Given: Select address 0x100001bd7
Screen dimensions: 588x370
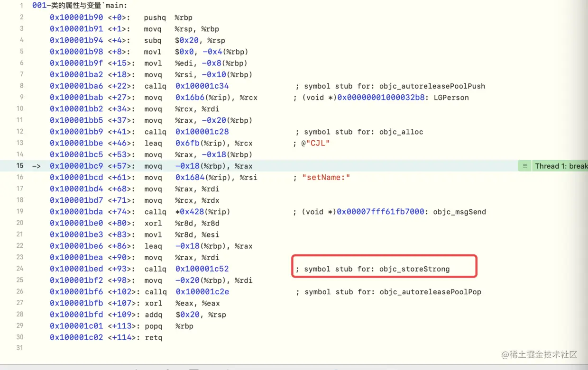Looking at the screenshot, I should 76,200.
